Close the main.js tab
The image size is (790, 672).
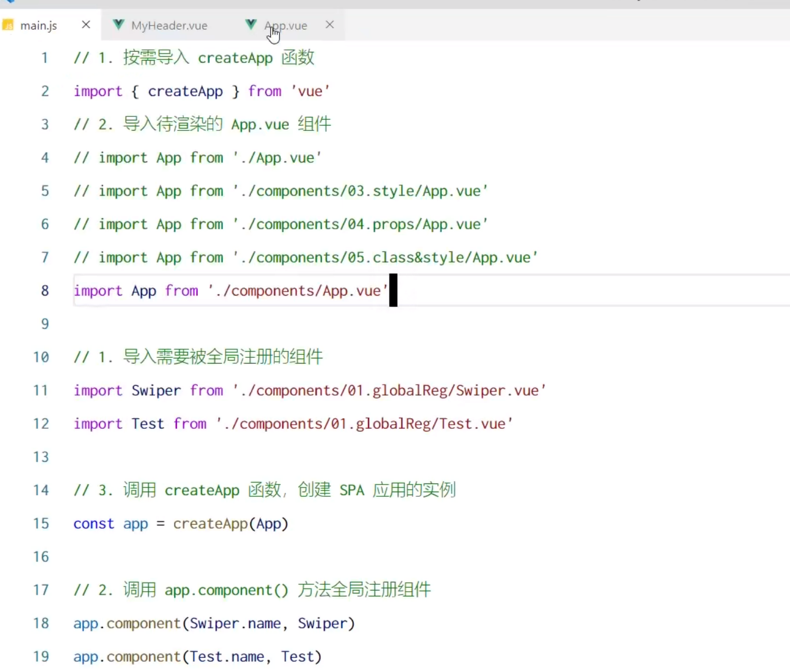coord(86,24)
